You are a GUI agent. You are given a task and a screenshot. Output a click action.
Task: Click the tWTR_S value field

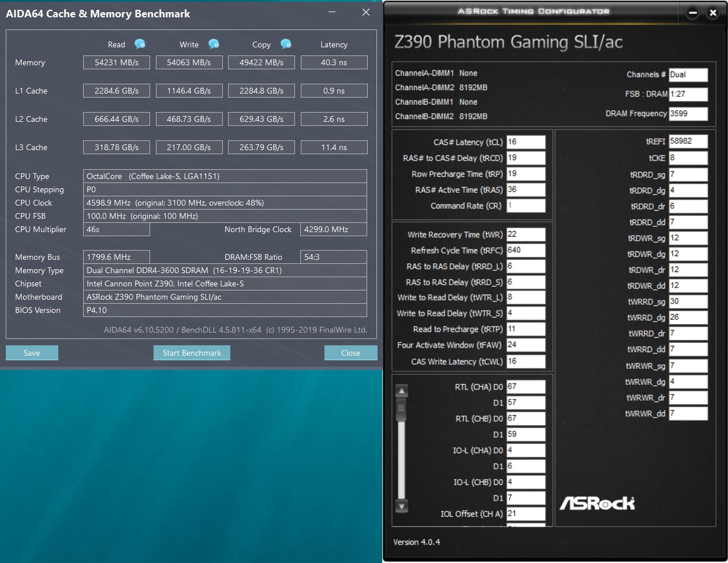tap(526, 313)
